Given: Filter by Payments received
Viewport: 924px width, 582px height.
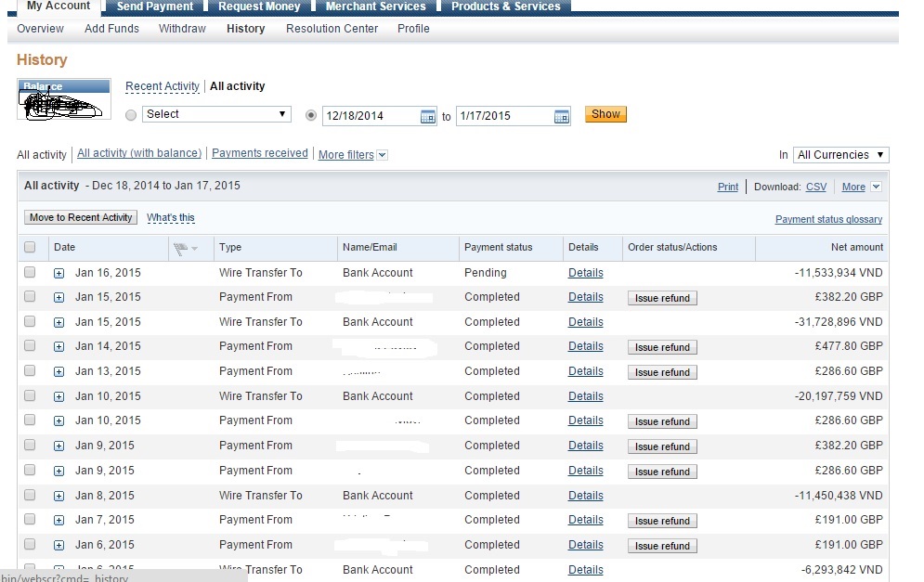Looking at the screenshot, I should point(260,153).
